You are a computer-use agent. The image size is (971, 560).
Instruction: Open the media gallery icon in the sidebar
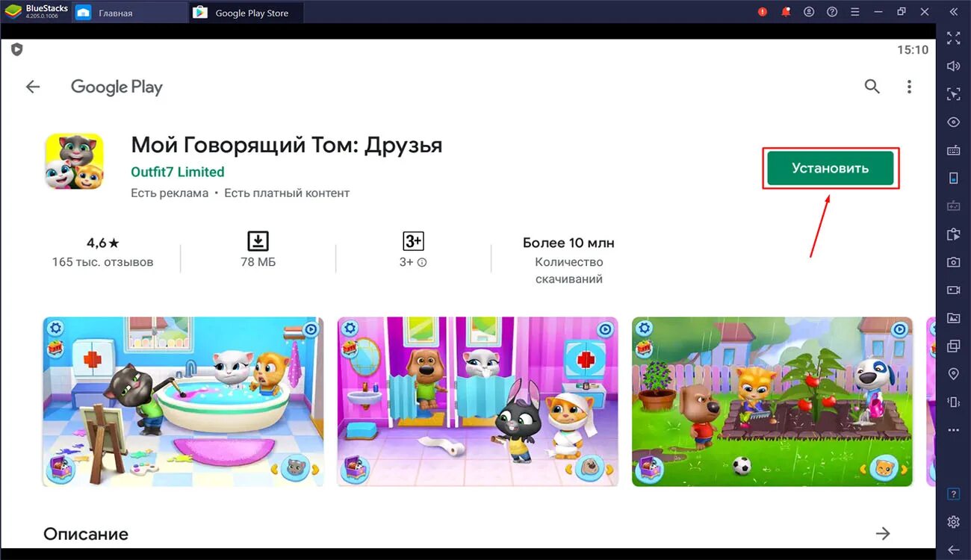953,318
